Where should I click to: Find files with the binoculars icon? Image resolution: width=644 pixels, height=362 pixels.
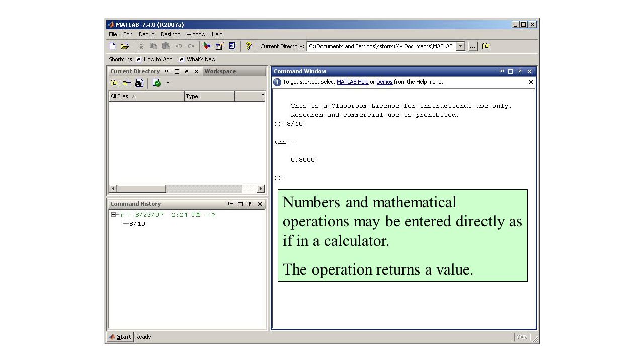[x=139, y=83]
